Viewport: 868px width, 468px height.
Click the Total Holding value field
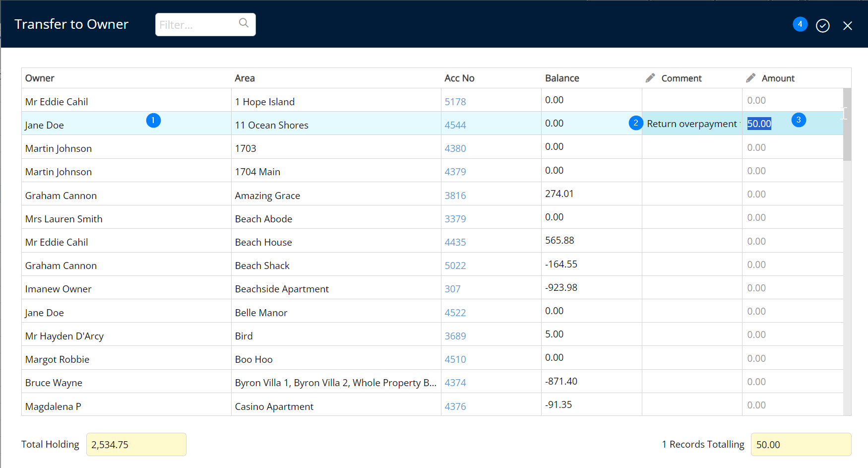click(136, 444)
